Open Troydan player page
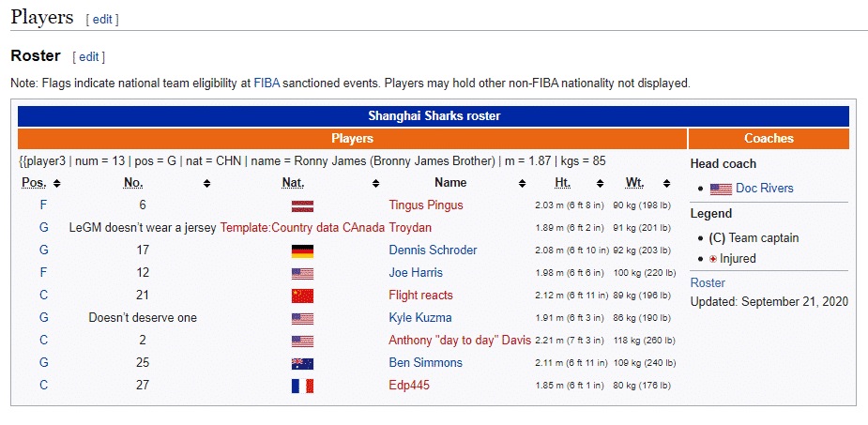This screenshot has width=868, height=425. point(410,227)
